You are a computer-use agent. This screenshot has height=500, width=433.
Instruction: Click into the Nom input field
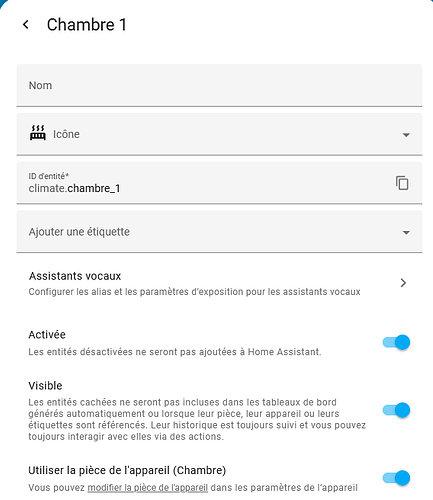pyautogui.click(x=219, y=85)
